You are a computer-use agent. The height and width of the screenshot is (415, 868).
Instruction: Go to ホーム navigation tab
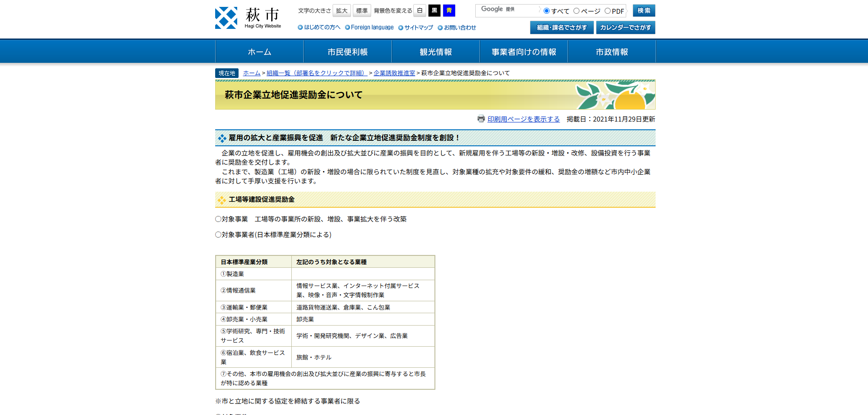click(260, 52)
